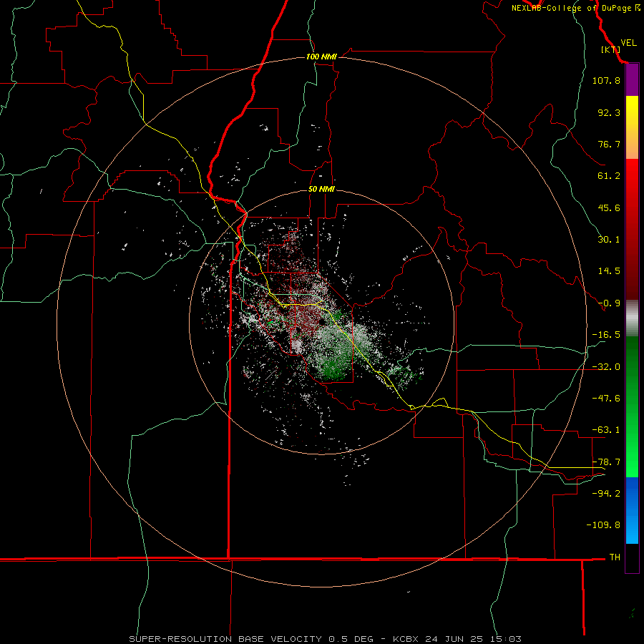Viewport: 644px width, 644px height.
Task: Pick the black TH segment of scale
Action: pyautogui.click(x=632, y=557)
